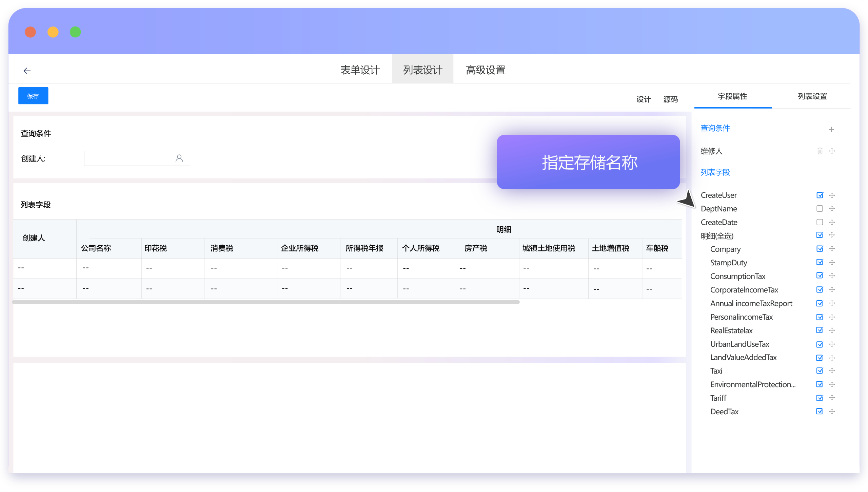Uncheck the LandValueAddedTax checkbox
Viewport: 868px width, 492px height.
[x=820, y=358]
